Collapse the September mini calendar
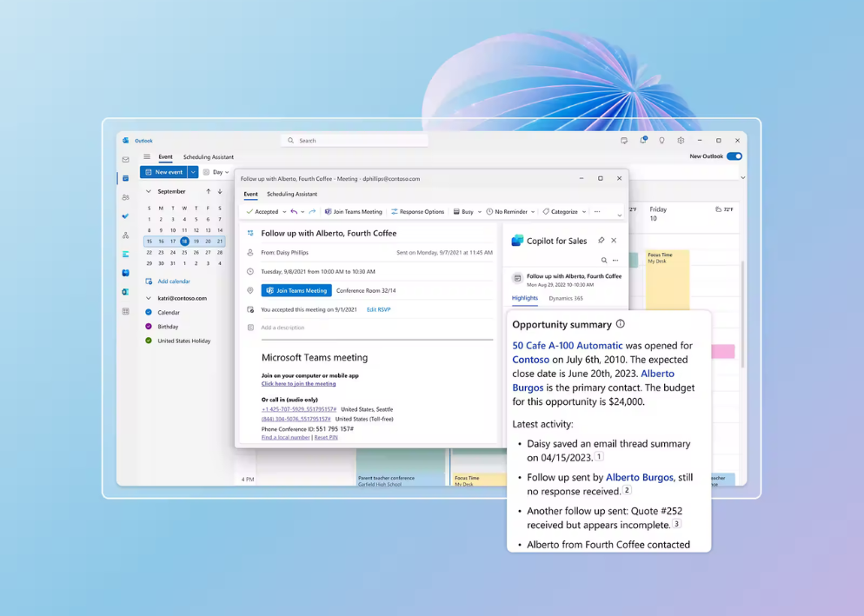This screenshot has width=864, height=616. (149, 191)
